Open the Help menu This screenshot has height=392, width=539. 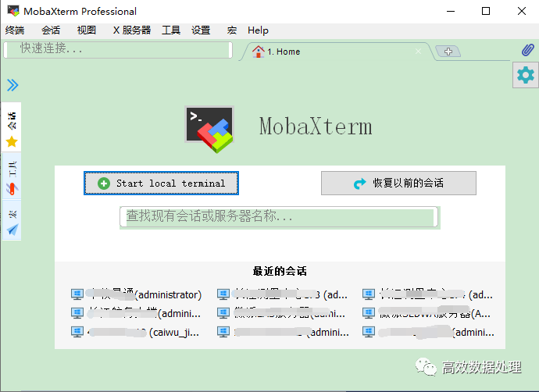[x=258, y=30]
